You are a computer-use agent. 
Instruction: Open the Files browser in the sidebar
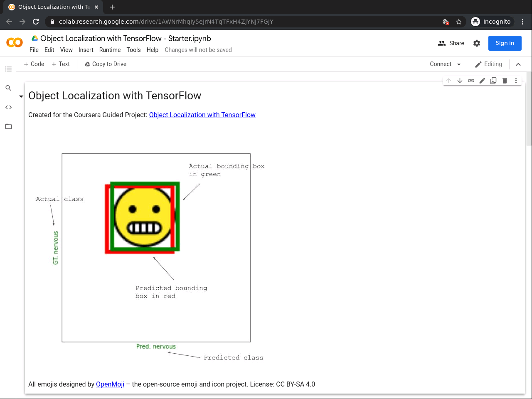point(8,126)
